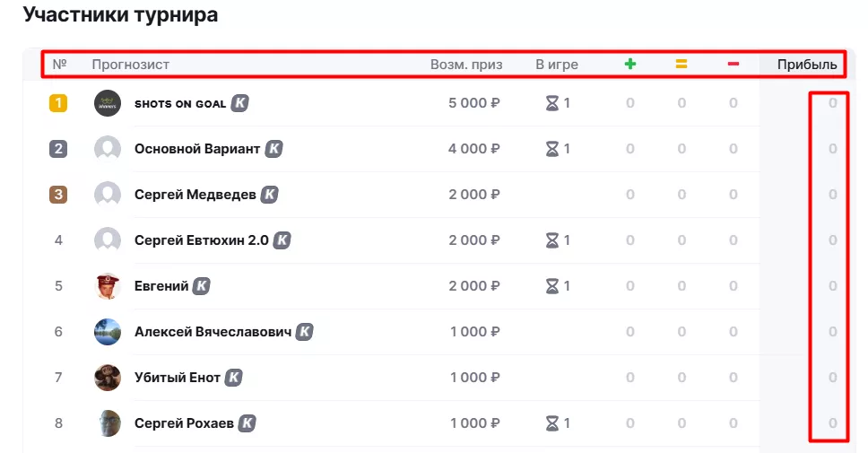The image size is (868, 453).
Task: Click the bronze third place rank badge
Action: [58, 195]
